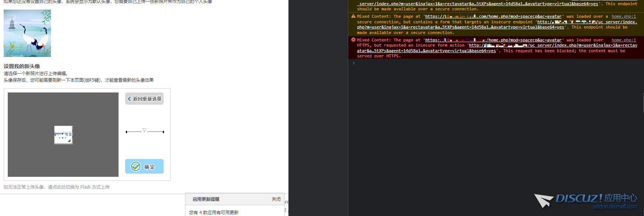The width and height of the screenshot is (644, 216).
Task: Click the console prompt chevron
Action: click(x=353, y=63)
